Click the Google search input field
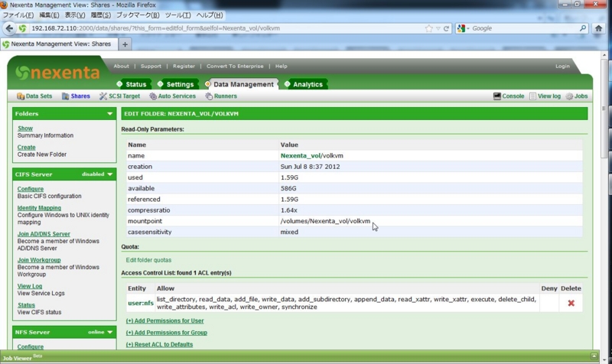The width and height of the screenshot is (612, 364). pos(524,28)
